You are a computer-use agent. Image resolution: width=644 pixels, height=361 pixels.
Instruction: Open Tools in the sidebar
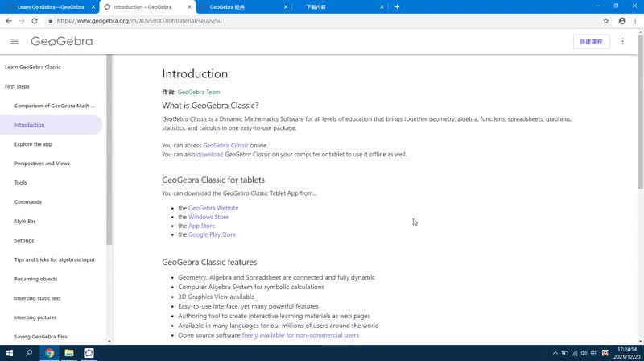(x=21, y=183)
